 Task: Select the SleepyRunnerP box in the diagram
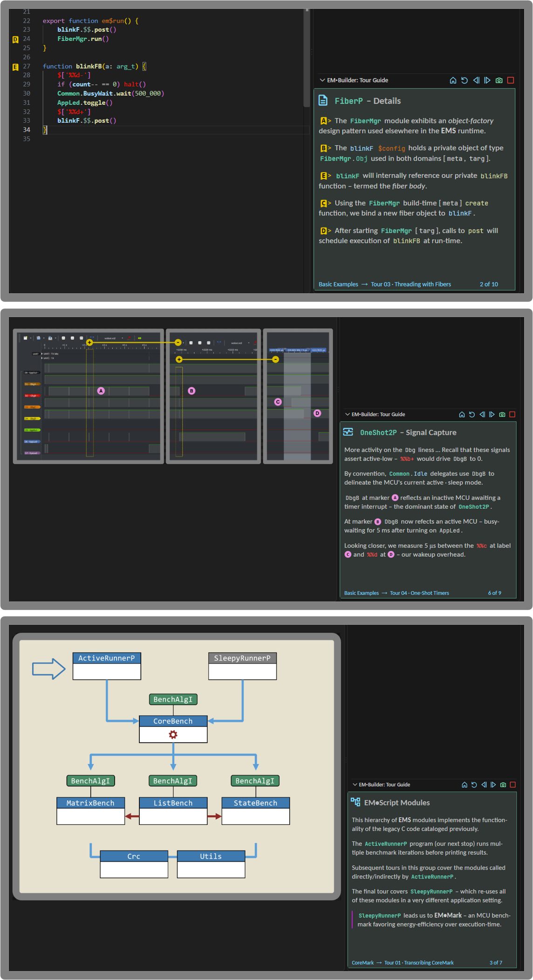pos(242,666)
